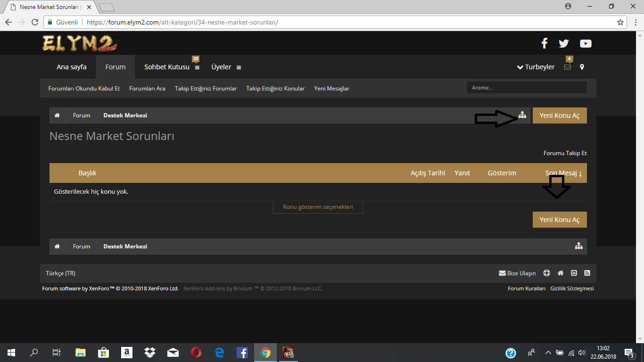Open the RSS feed icon in footer

click(587, 273)
